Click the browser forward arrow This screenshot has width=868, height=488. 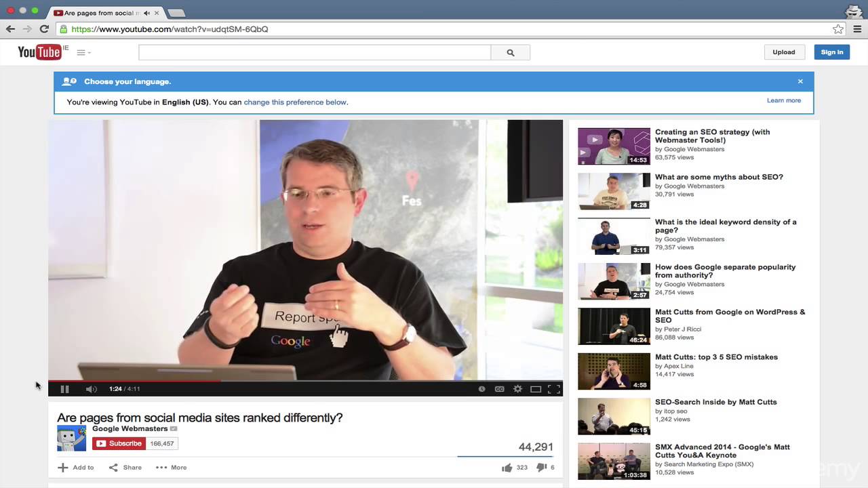(27, 29)
